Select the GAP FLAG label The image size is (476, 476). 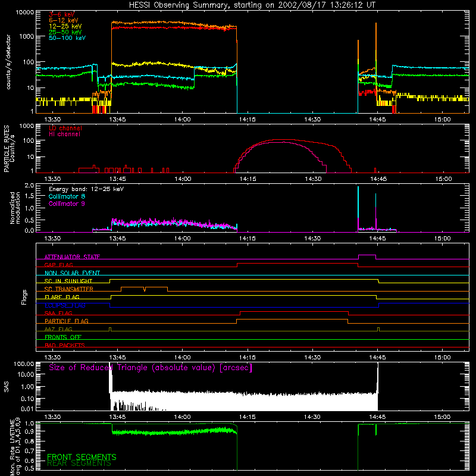pyautogui.click(x=58, y=265)
